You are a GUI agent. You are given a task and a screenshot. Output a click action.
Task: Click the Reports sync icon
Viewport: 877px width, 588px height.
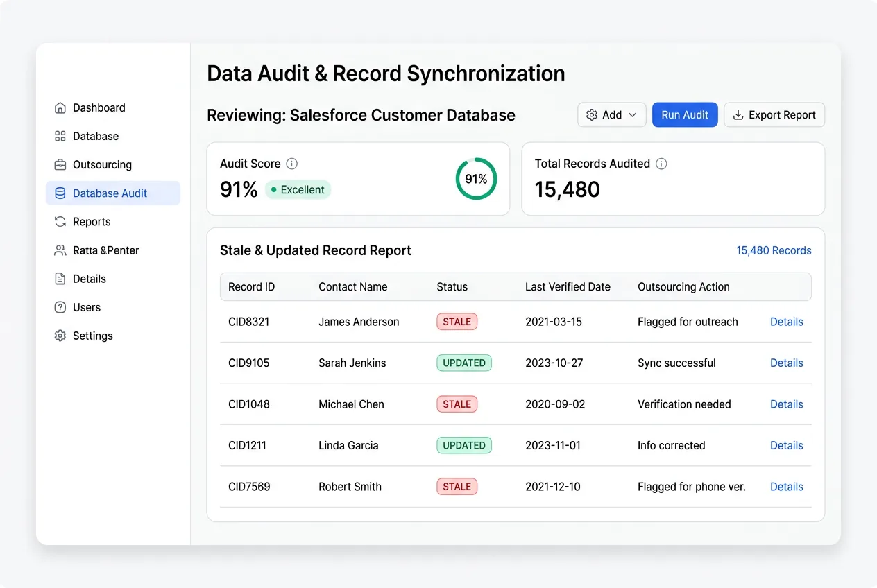[x=61, y=221]
